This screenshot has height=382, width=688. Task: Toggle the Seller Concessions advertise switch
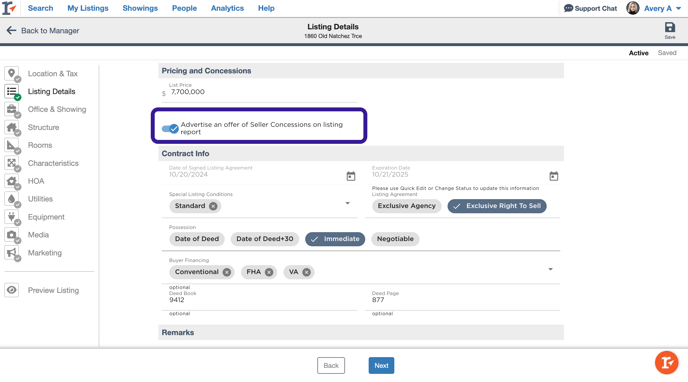(170, 129)
